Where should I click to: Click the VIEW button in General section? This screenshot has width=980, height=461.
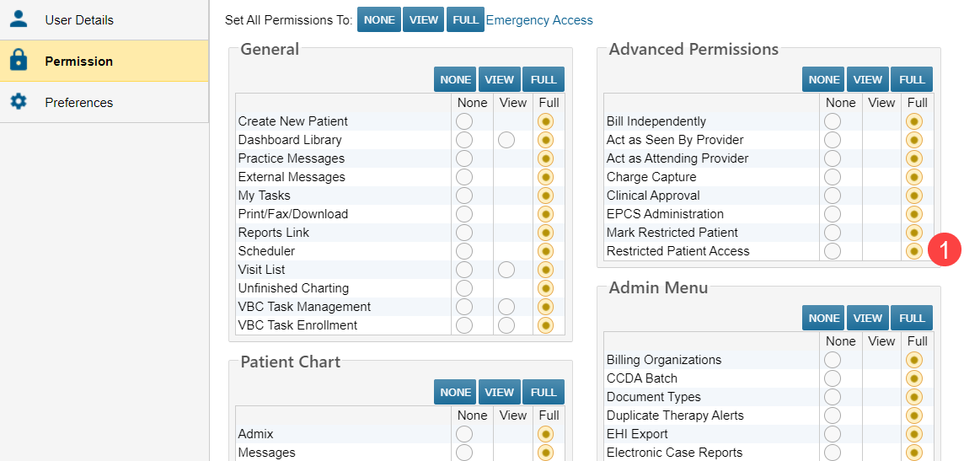[500, 79]
